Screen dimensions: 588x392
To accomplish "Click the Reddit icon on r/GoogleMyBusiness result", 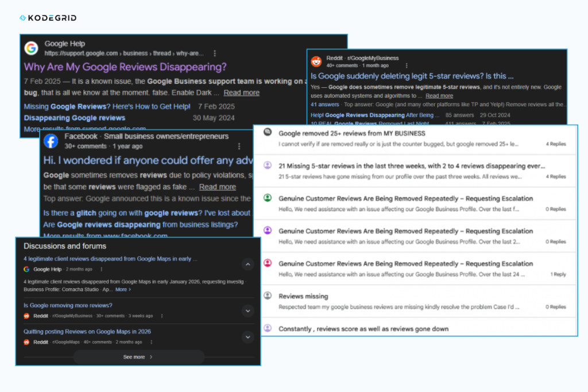I will (316, 61).
